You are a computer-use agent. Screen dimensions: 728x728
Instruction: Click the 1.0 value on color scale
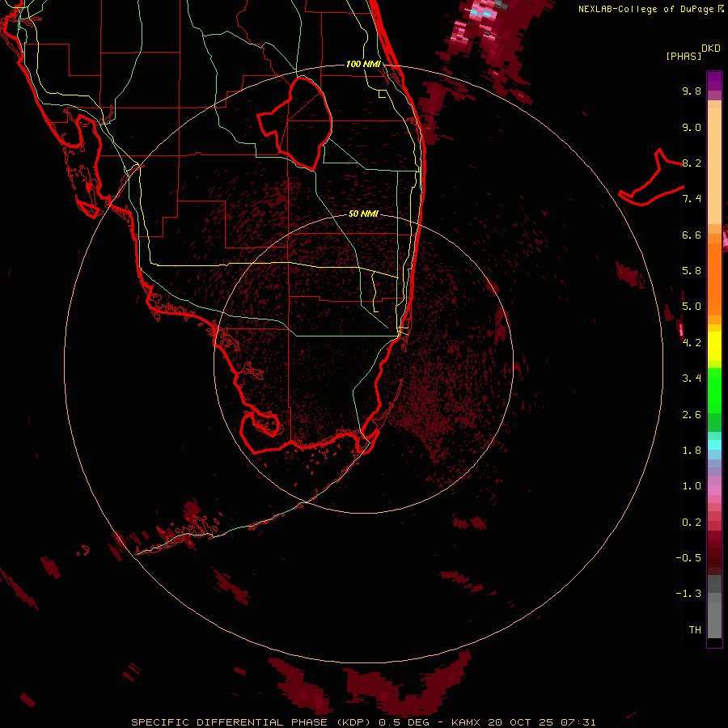(x=692, y=486)
